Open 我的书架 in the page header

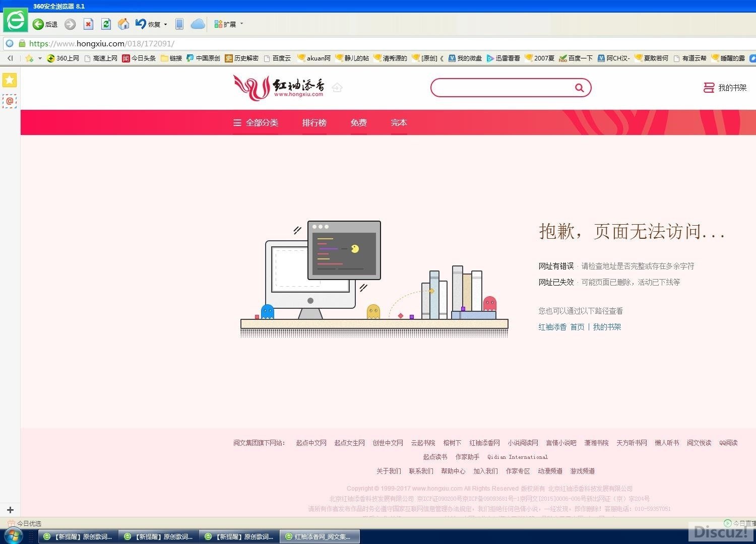[x=726, y=88]
